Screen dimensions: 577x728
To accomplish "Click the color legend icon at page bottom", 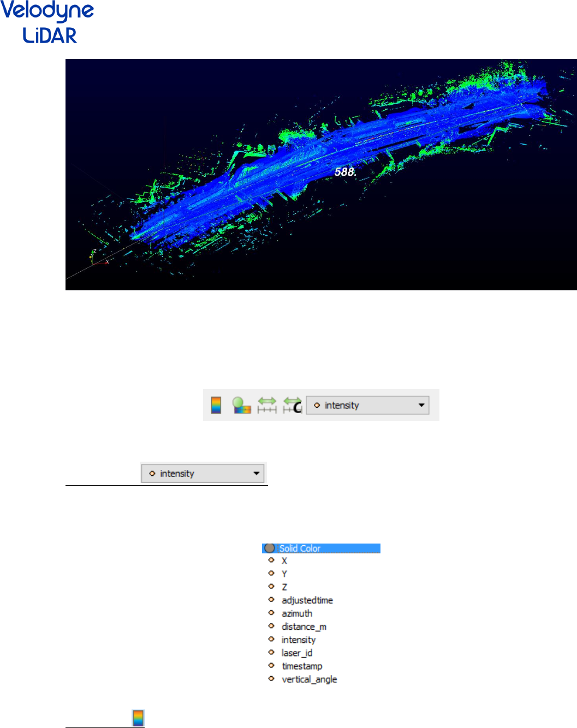I will (x=139, y=718).
